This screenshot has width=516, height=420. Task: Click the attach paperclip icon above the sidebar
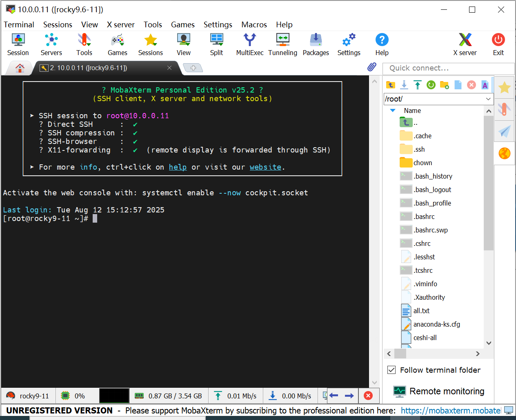coord(372,67)
